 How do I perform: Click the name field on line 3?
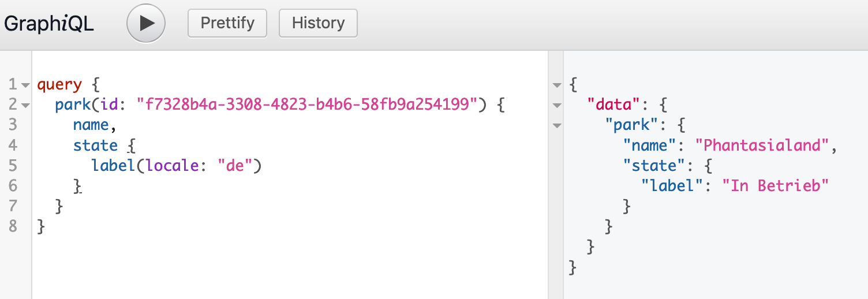point(91,125)
